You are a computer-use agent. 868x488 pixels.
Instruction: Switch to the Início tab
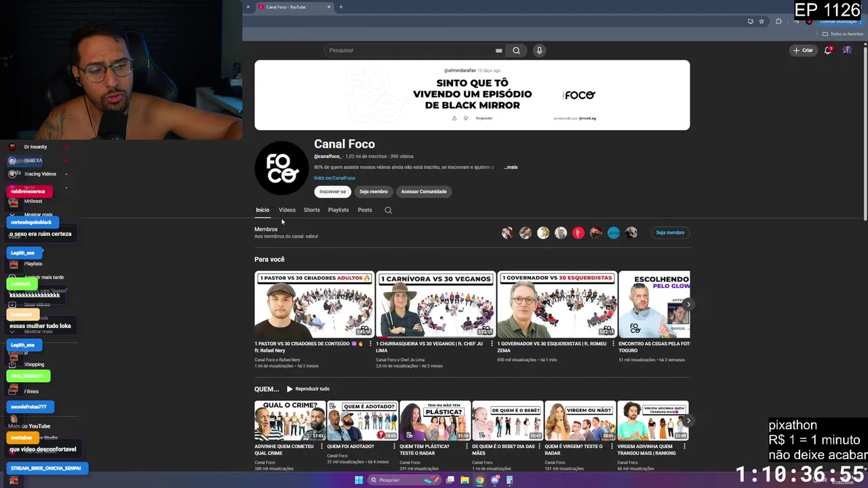pyautogui.click(x=262, y=210)
